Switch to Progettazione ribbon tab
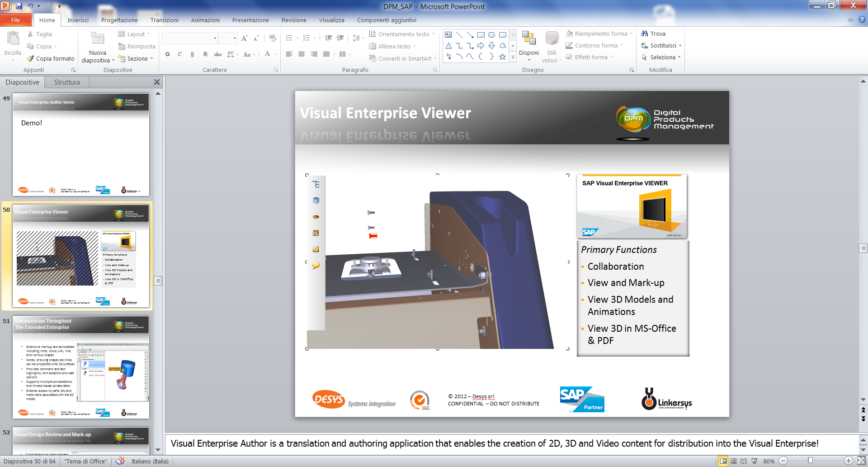 (119, 20)
